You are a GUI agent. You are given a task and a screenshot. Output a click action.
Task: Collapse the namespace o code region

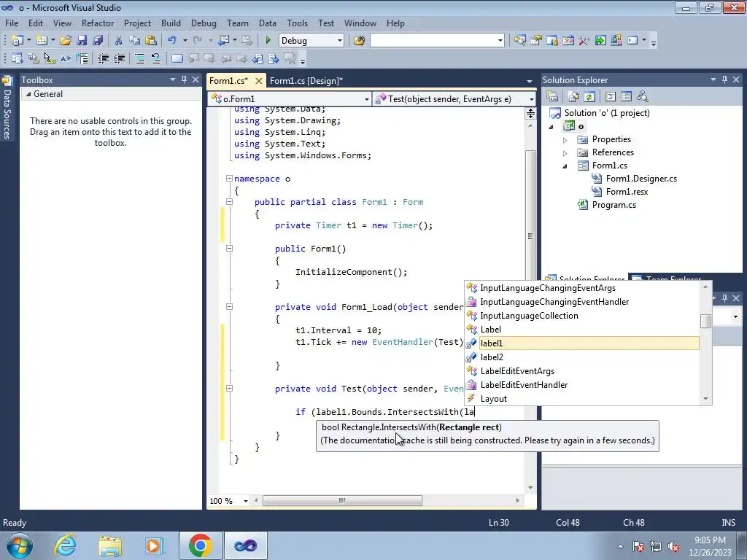click(229, 179)
